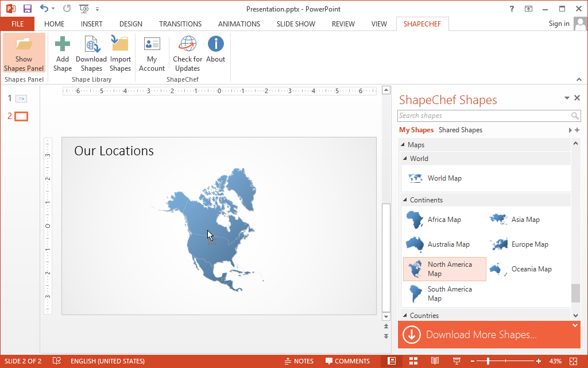Click the search magnifier icon in ShapeChef panel
This screenshot has height=368, width=588.
(575, 116)
